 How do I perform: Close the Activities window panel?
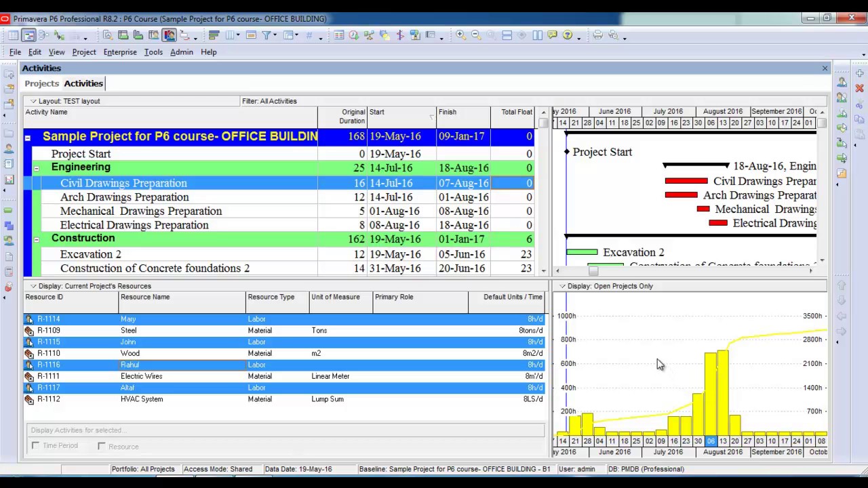(825, 68)
